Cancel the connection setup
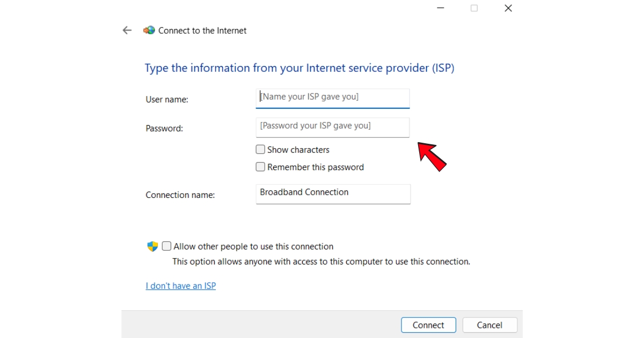 (x=489, y=325)
